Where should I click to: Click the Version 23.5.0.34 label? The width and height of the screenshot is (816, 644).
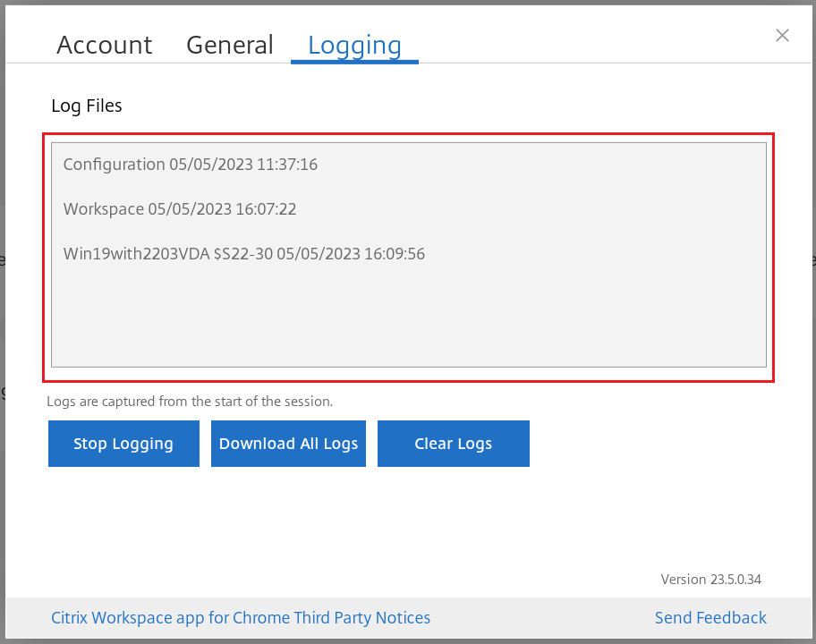tap(710, 580)
